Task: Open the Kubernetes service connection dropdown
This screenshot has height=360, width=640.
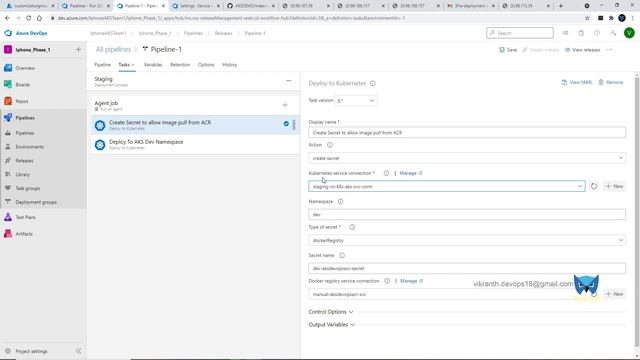Action: tap(447, 186)
